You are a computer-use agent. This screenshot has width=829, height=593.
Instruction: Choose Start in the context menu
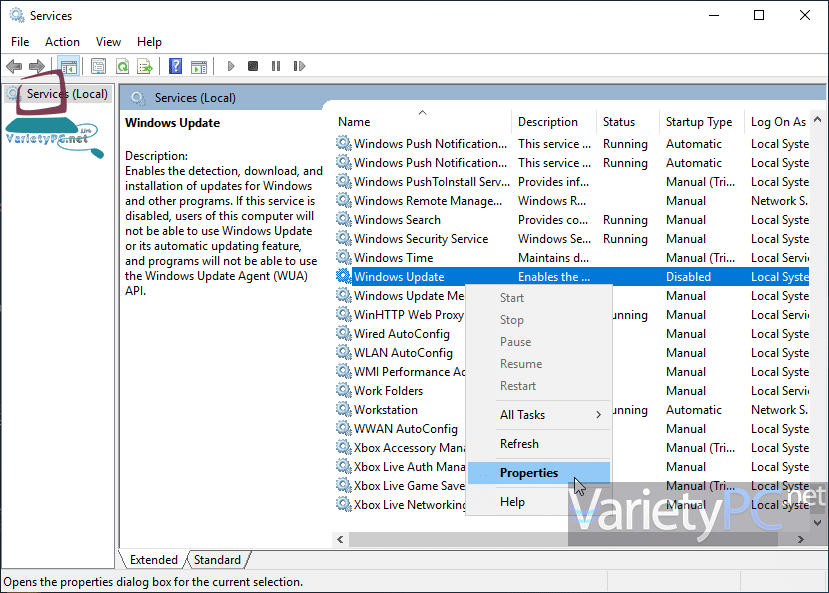coord(538,298)
